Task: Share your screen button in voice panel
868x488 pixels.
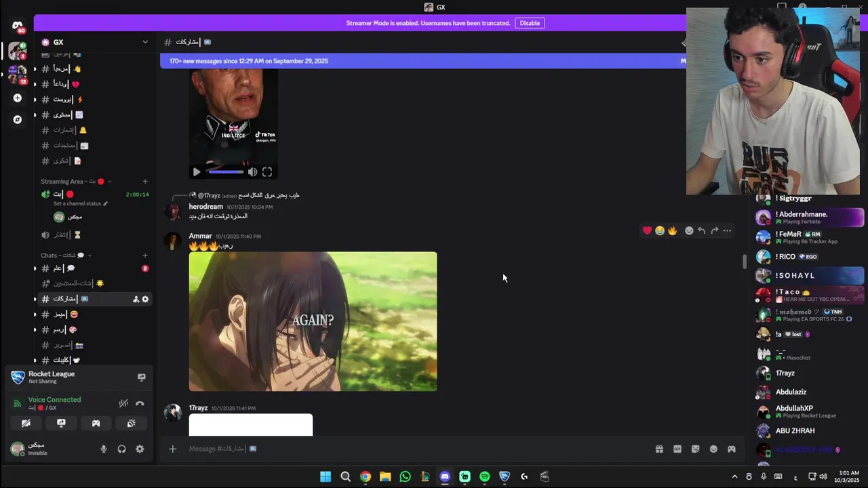Action: point(61,424)
